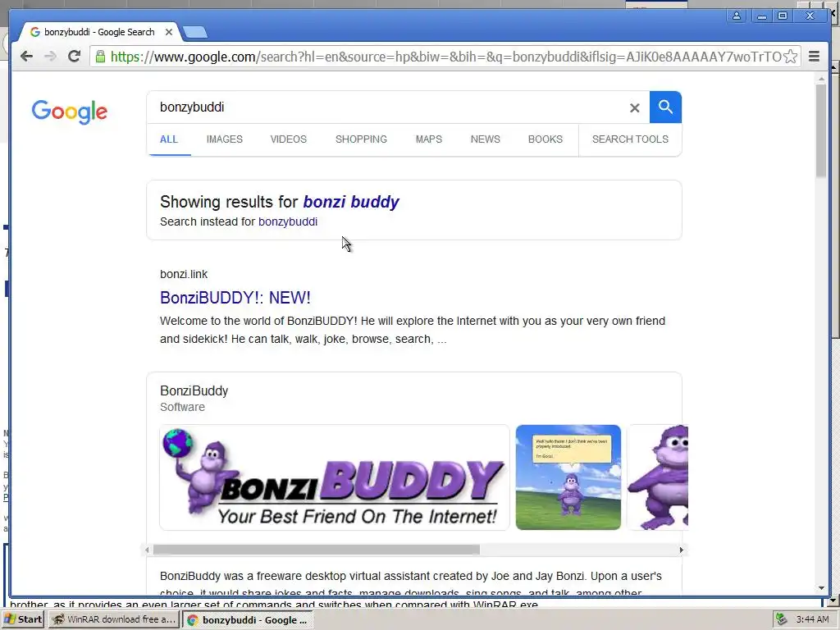The image size is (840, 630).
Task: Click the BonziBuddy knowledge panel title
Action: [x=194, y=391]
